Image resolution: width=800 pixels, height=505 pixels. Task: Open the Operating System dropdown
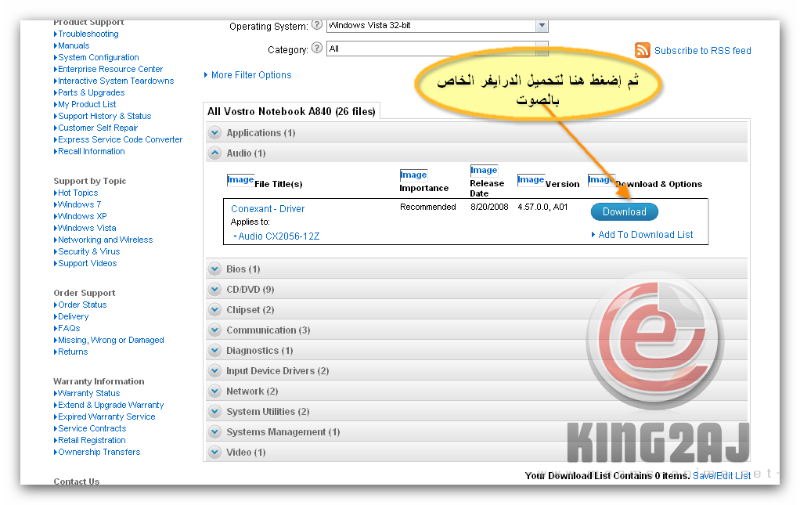(541, 25)
